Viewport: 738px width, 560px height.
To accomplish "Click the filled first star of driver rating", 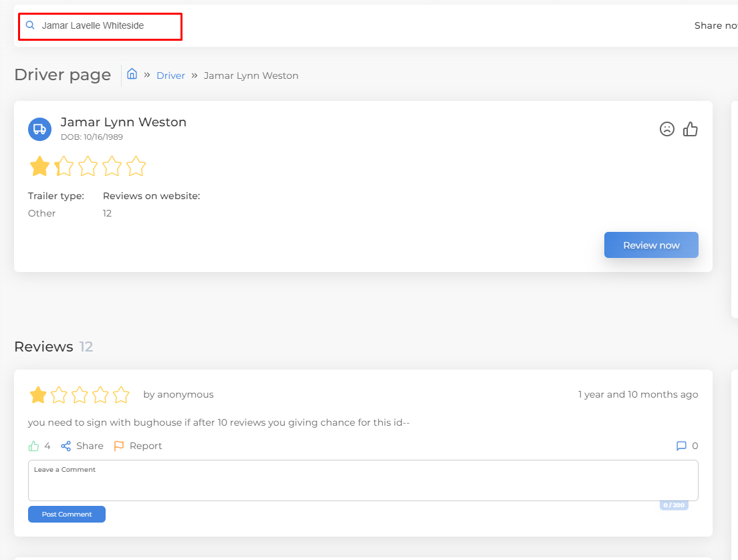I will (x=39, y=166).
